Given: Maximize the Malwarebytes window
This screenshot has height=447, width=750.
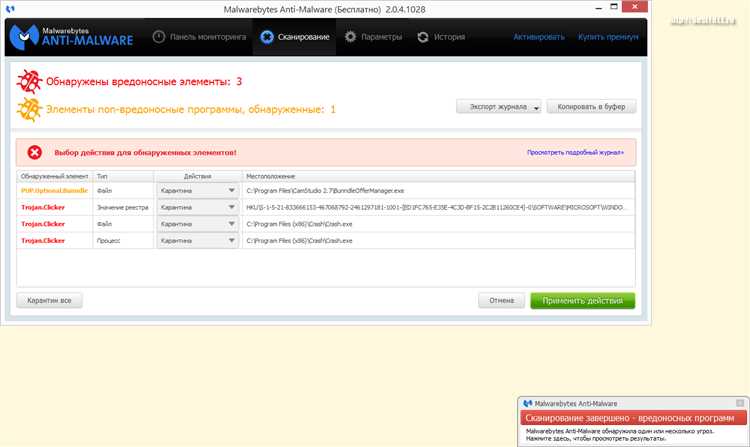Looking at the screenshot, I should pyautogui.click(x=614, y=7).
